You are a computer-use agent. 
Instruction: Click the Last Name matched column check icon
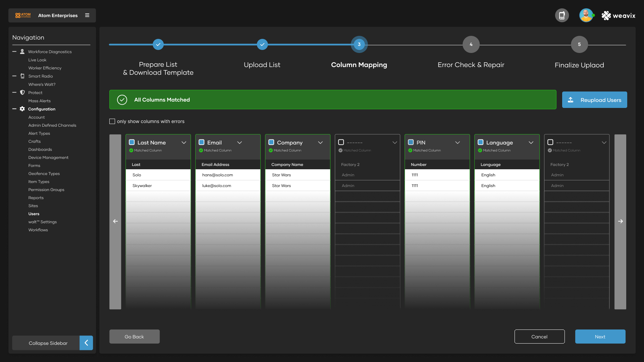pyautogui.click(x=131, y=150)
